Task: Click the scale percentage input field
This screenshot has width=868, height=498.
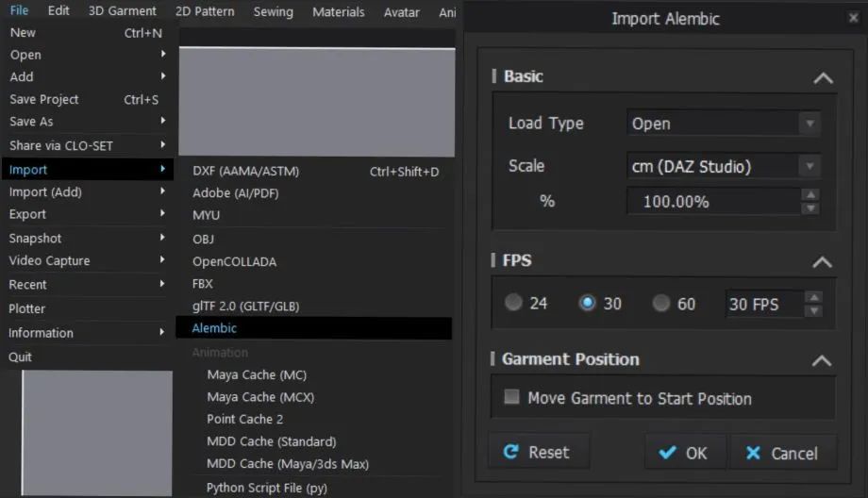Action: pyautogui.click(x=712, y=202)
